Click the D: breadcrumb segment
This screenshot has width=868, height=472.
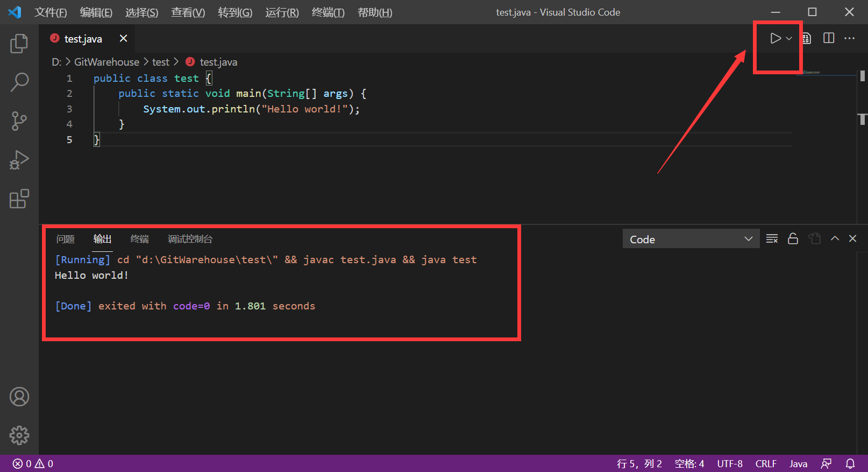[x=56, y=62]
